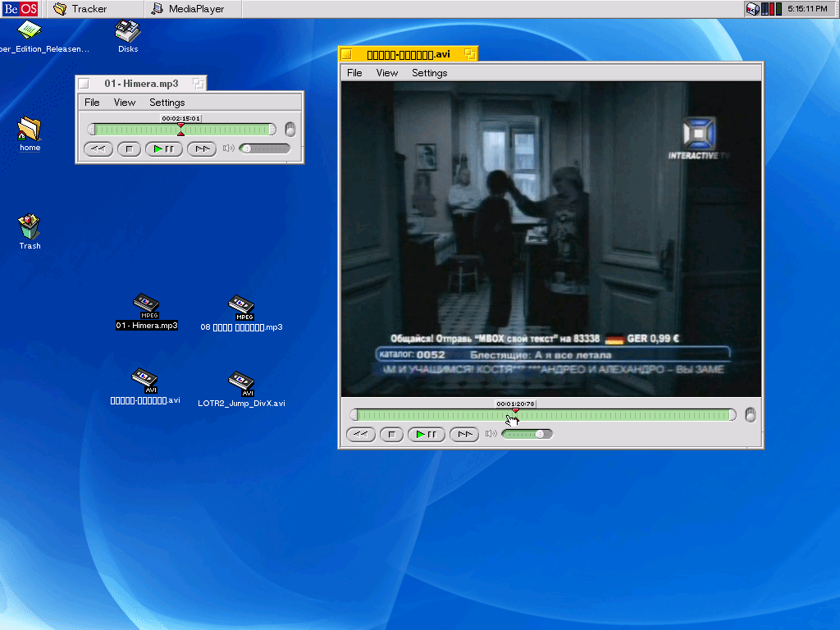The image size is (840, 630).
Task: Stop playback in the Himera.mp3 player
Action: (129, 148)
